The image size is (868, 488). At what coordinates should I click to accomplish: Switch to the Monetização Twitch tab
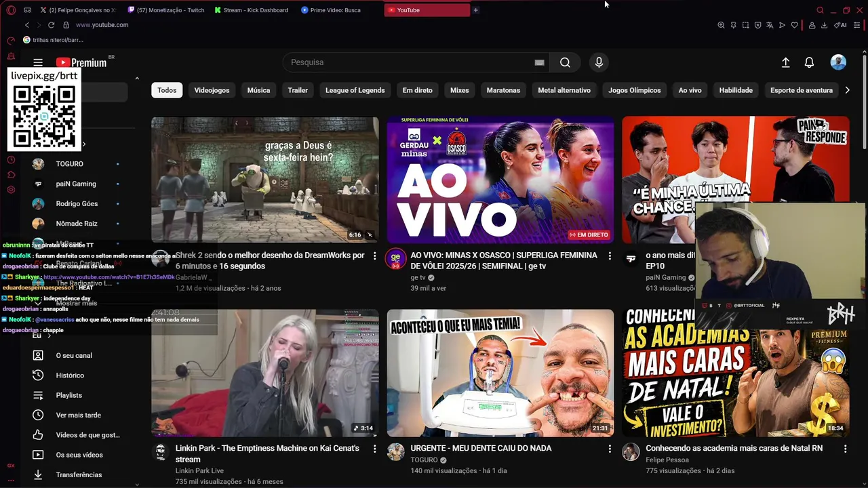(166, 10)
